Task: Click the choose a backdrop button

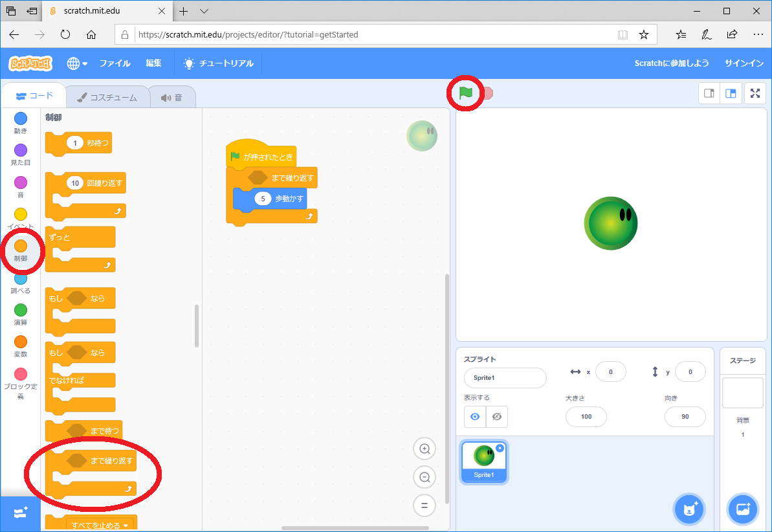Action: (743, 509)
